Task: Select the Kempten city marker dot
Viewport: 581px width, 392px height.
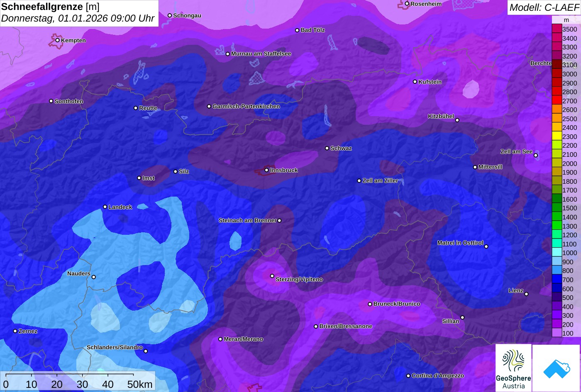Action: [x=58, y=40]
